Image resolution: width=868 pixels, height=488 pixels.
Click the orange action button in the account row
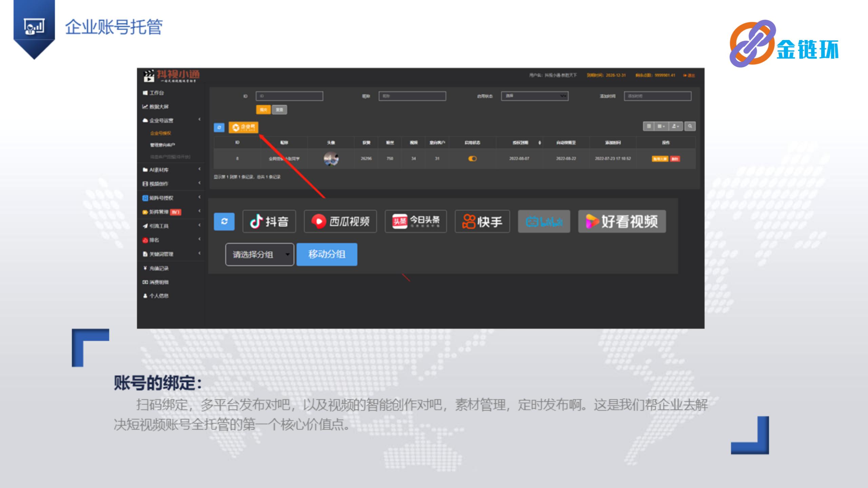pos(660,159)
